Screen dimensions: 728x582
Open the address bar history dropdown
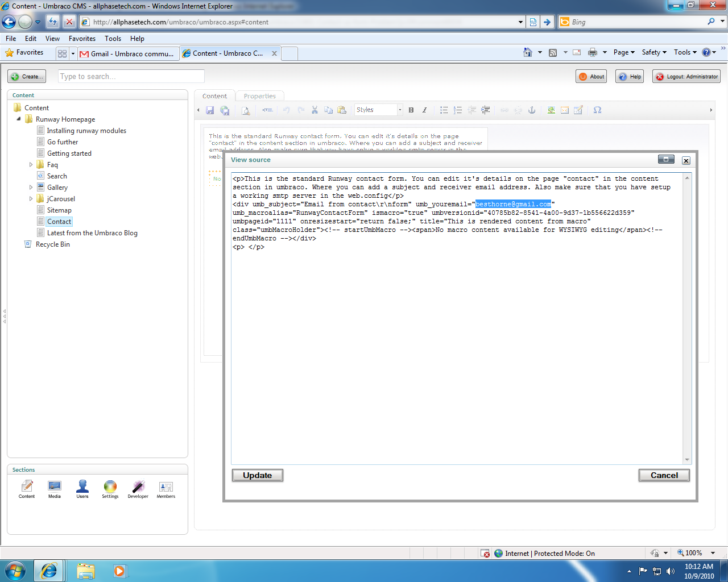click(x=521, y=22)
